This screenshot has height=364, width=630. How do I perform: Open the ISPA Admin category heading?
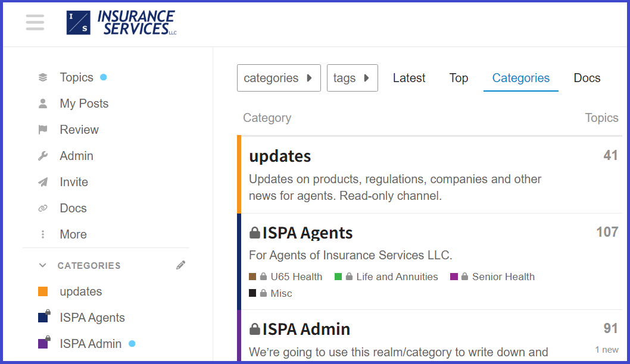(x=306, y=329)
